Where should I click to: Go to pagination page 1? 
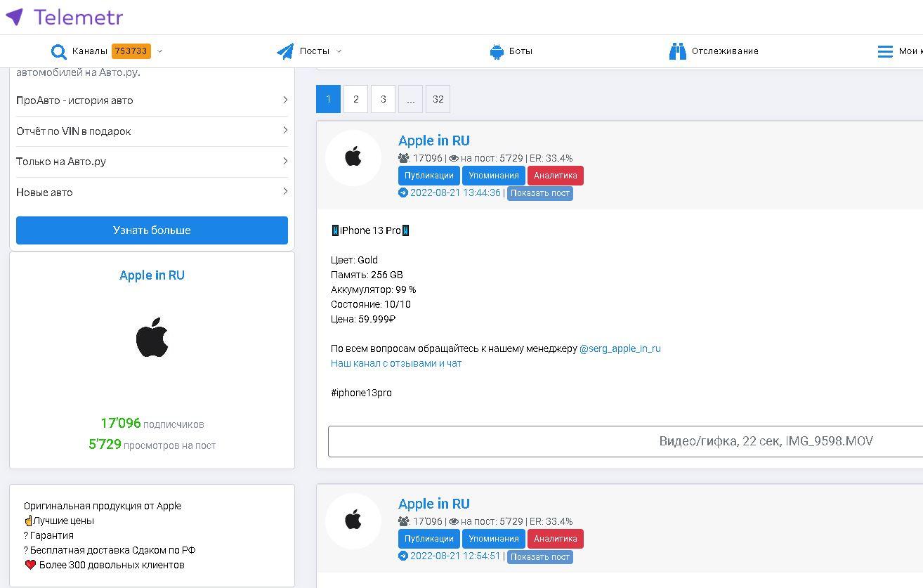pyautogui.click(x=328, y=99)
